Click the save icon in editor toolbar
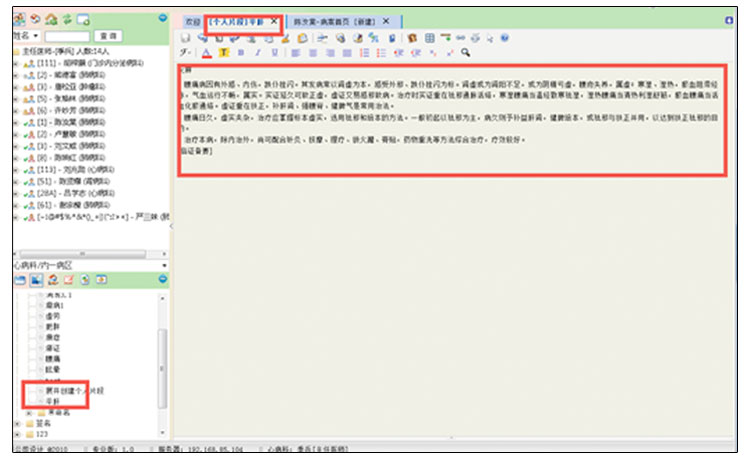 [186, 37]
